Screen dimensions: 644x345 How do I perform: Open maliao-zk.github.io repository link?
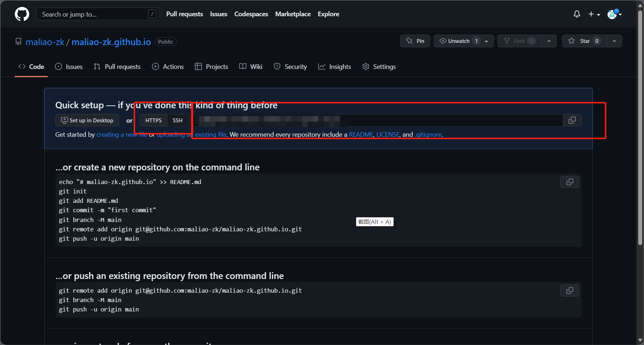[x=111, y=42]
